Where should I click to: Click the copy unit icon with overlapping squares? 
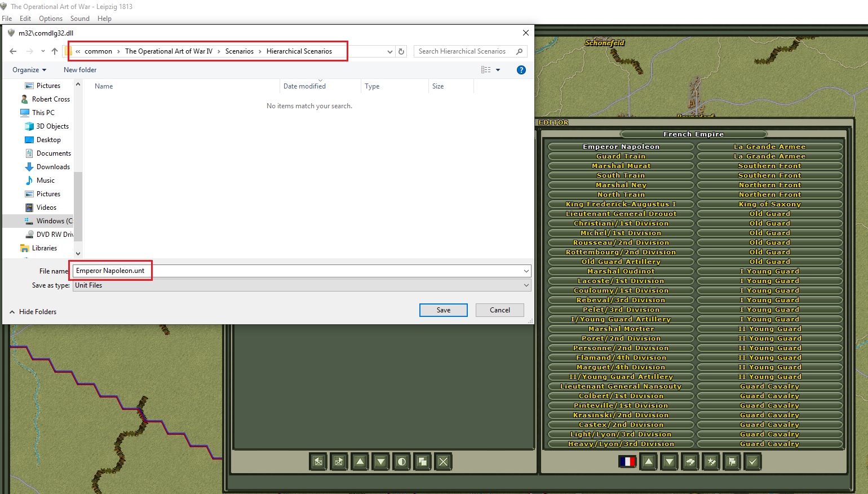pos(423,462)
